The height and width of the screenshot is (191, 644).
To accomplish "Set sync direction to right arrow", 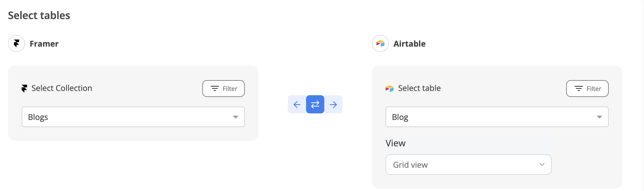I will pos(333,105).
